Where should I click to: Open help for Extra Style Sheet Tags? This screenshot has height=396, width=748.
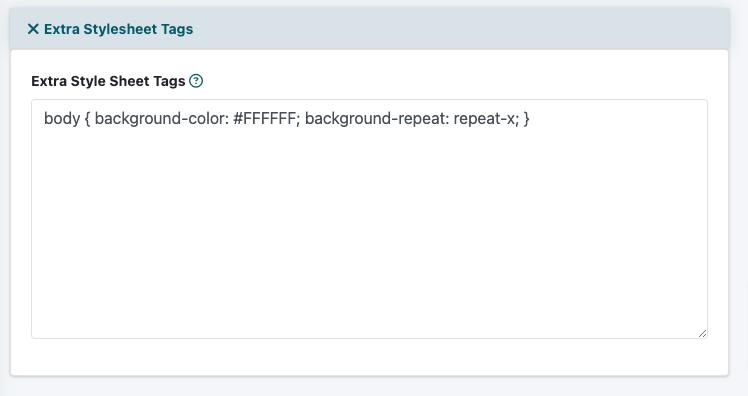(196, 81)
